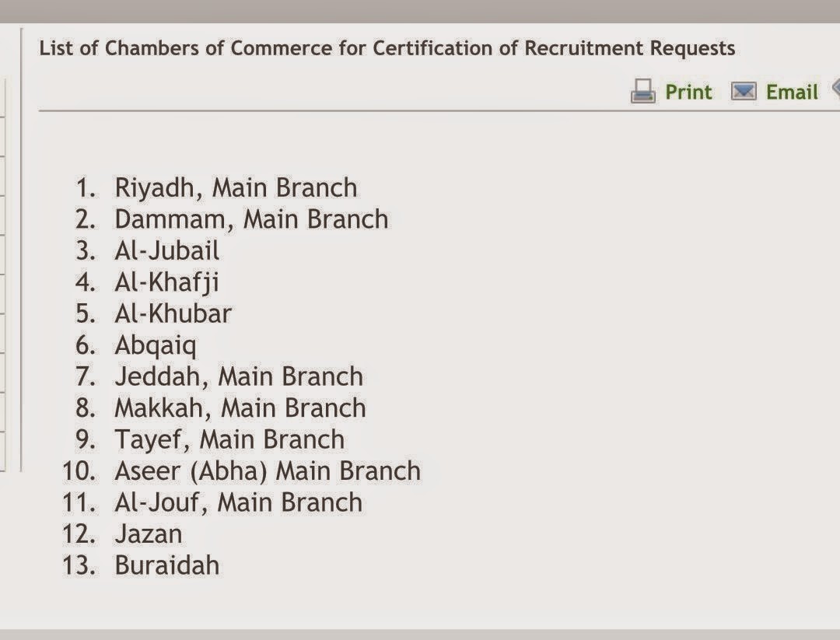This screenshot has height=640, width=840.
Task: Click the envelope Email icon
Action: coord(744,92)
